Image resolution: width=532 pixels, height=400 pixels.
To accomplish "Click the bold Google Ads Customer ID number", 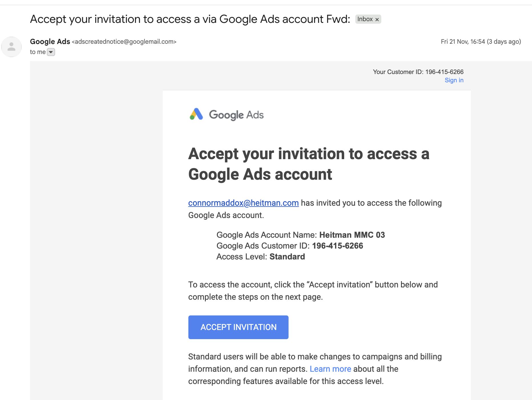I will click(337, 246).
